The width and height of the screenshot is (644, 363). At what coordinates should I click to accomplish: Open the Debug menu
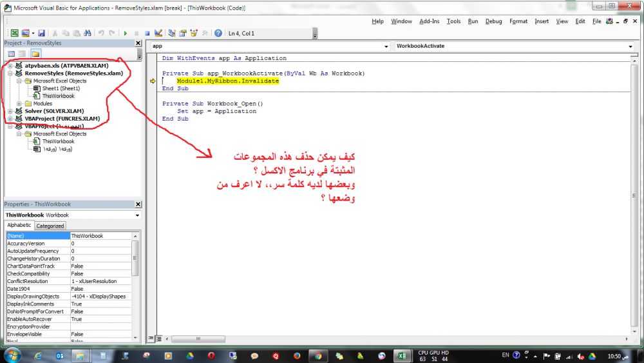pos(493,21)
